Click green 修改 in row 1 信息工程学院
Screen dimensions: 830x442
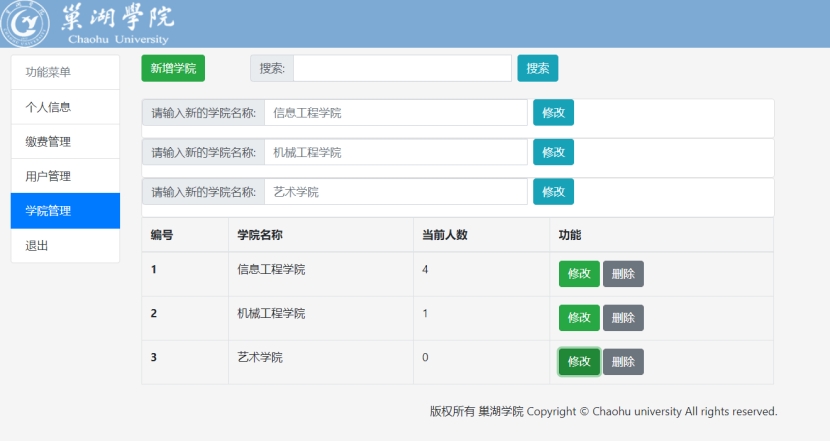[579, 274]
